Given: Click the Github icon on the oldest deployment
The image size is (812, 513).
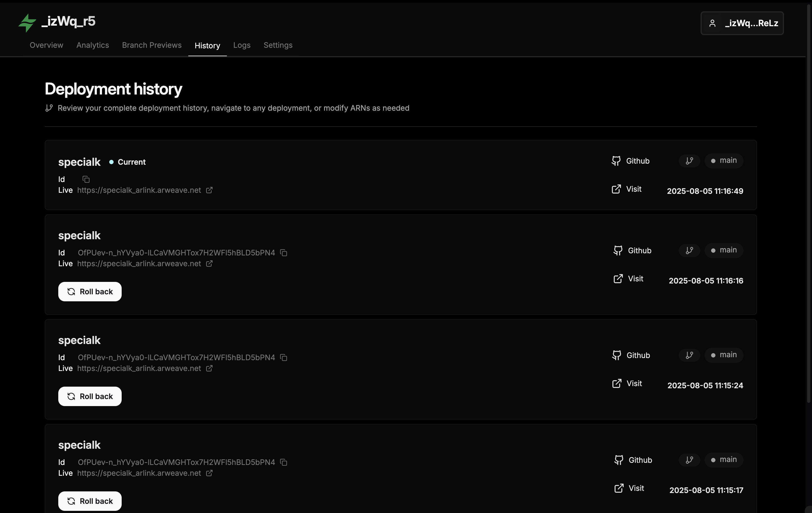Looking at the screenshot, I should (619, 460).
